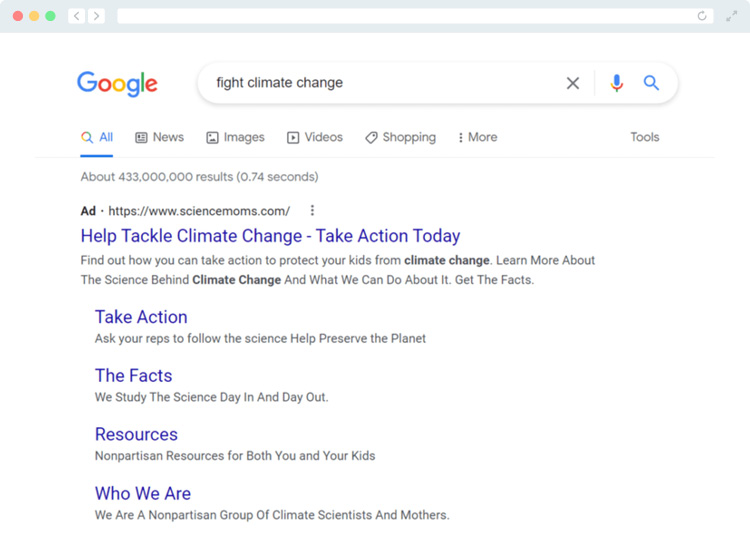Open the Take Action sitelink
This screenshot has height=555, width=750.
tap(141, 317)
